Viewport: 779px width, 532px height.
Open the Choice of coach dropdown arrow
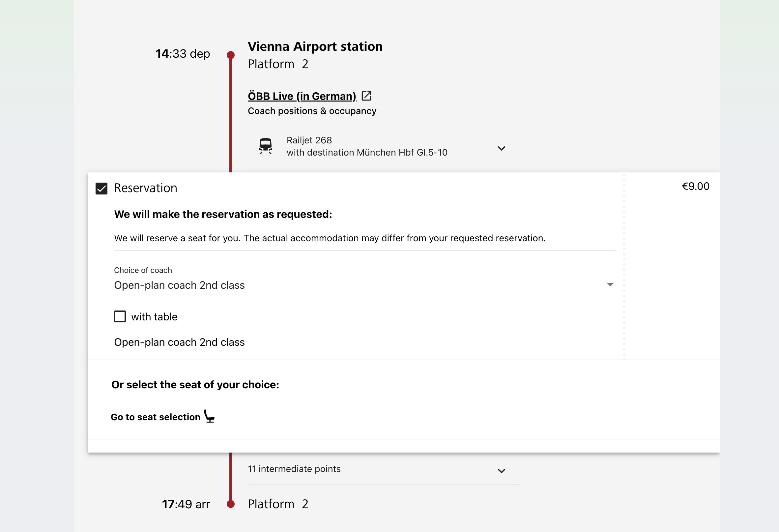click(610, 284)
